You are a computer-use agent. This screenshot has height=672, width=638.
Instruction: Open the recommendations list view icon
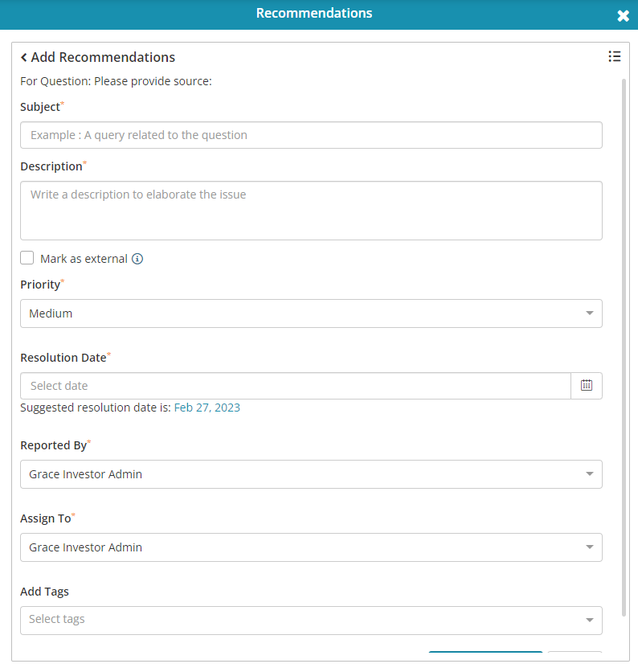[x=615, y=56]
